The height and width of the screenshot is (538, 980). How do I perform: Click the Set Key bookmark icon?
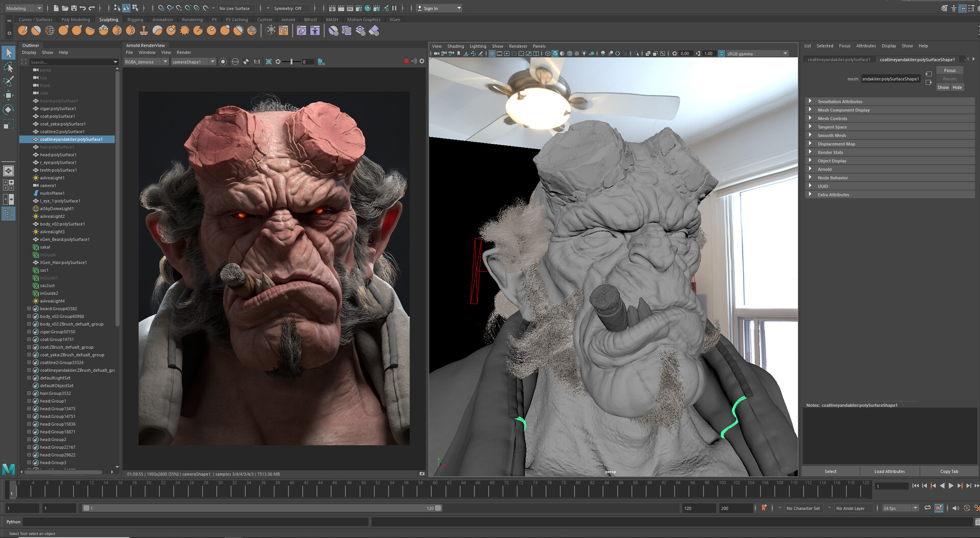[x=764, y=508]
